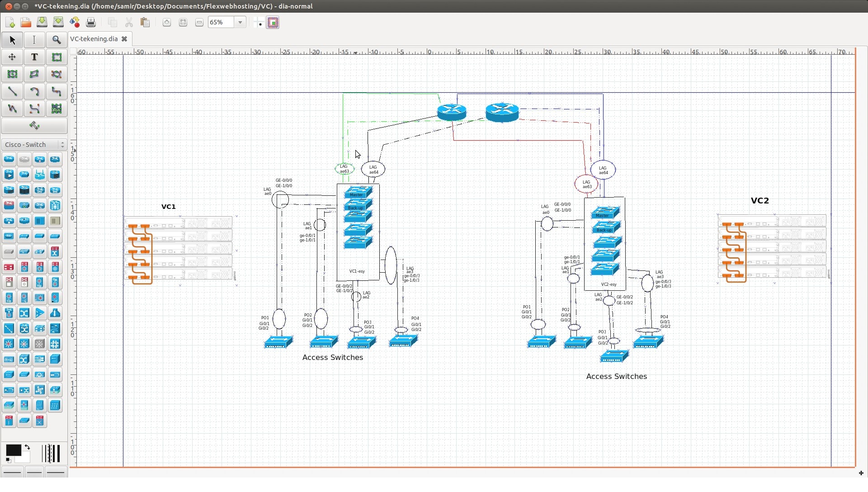Open the line style selector button
The width and height of the screenshot is (868, 492).
point(34,472)
